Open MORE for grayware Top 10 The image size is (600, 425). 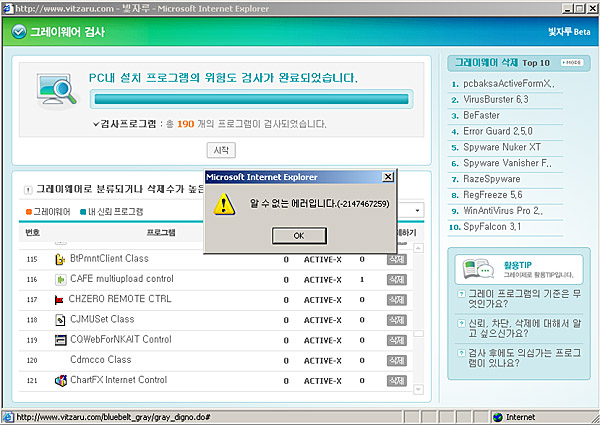572,62
